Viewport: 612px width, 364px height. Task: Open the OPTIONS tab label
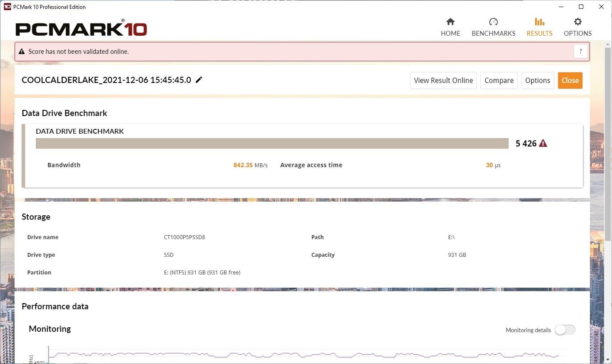578,34
